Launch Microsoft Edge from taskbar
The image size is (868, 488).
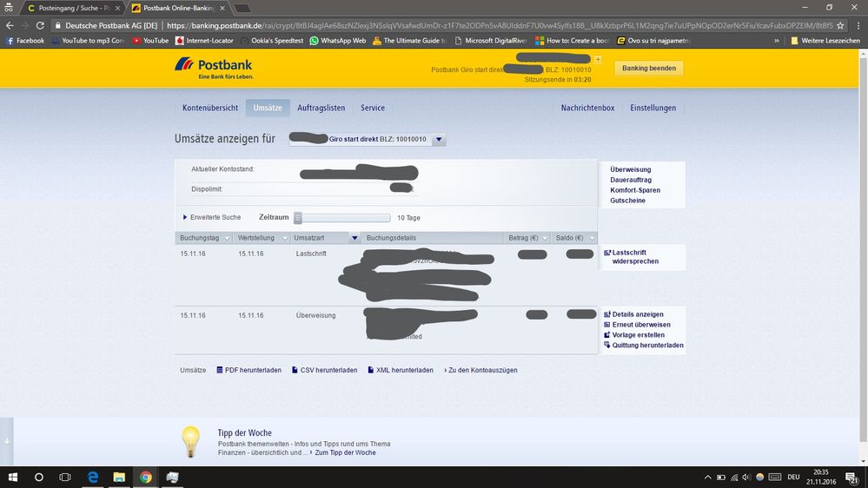point(92,477)
